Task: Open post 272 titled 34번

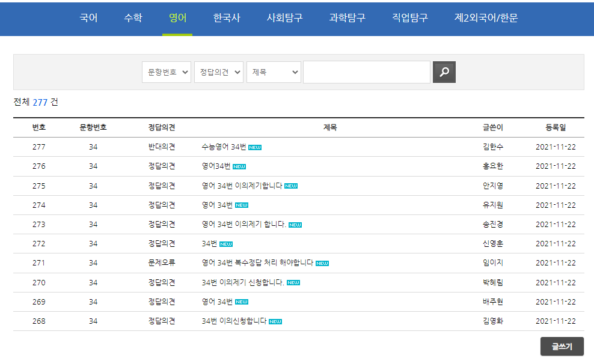Action: click(x=209, y=244)
